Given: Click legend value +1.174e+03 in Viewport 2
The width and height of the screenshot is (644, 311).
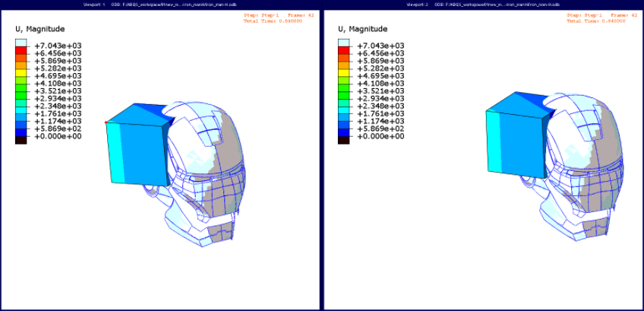Looking at the screenshot, I should (380, 121).
